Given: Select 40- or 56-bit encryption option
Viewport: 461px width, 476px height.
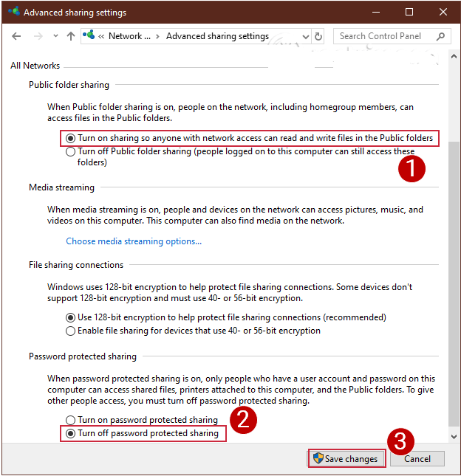Looking at the screenshot, I should tap(193, 331).
